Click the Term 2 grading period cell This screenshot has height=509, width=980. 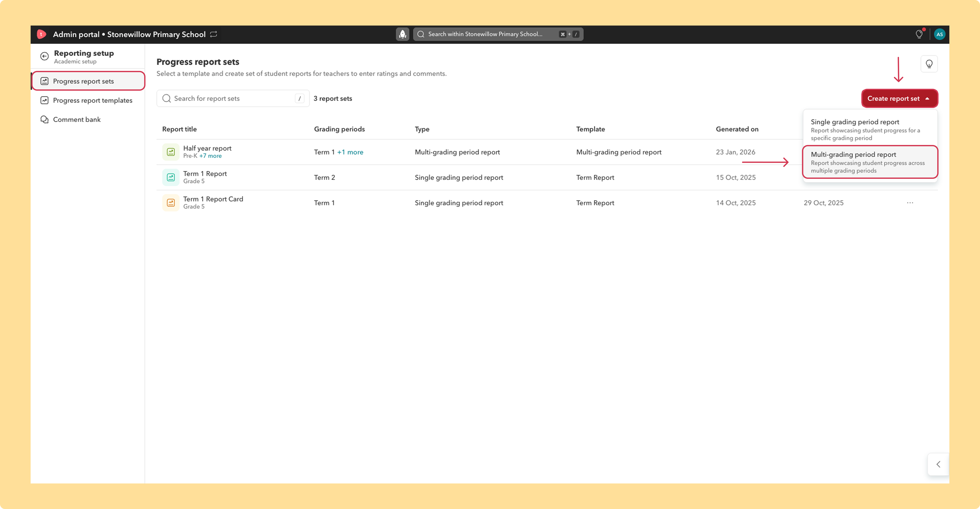[x=324, y=178]
